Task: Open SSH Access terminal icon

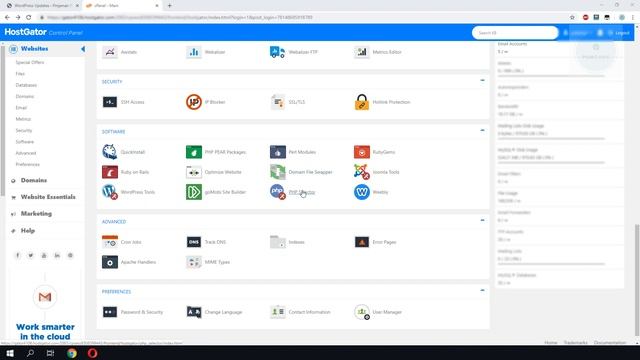Action: pyautogui.click(x=110, y=102)
